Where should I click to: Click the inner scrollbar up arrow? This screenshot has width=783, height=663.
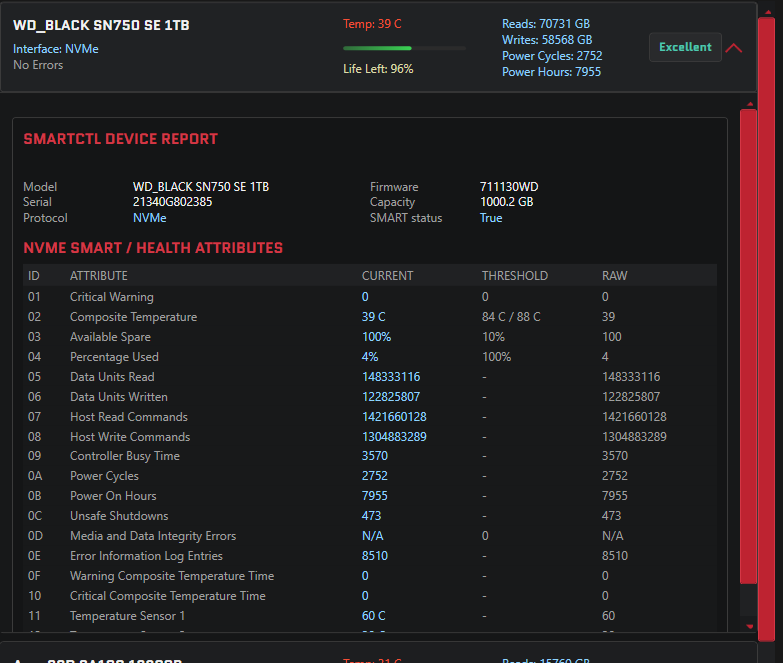point(750,104)
